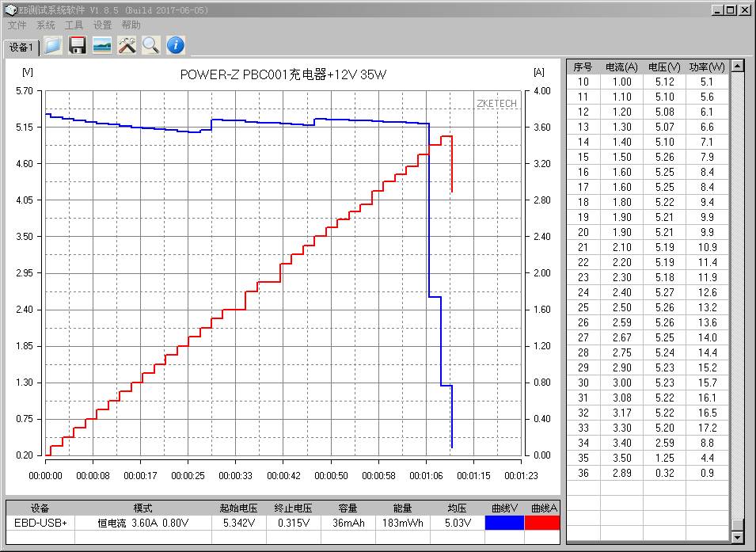
Task: Click the 设备 column header in summary table
Action: click(x=40, y=508)
